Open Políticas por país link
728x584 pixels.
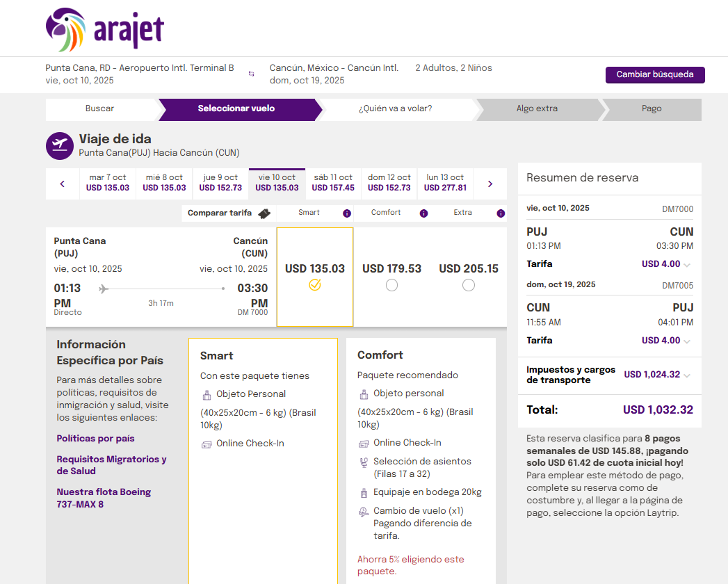tap(96, 438)
